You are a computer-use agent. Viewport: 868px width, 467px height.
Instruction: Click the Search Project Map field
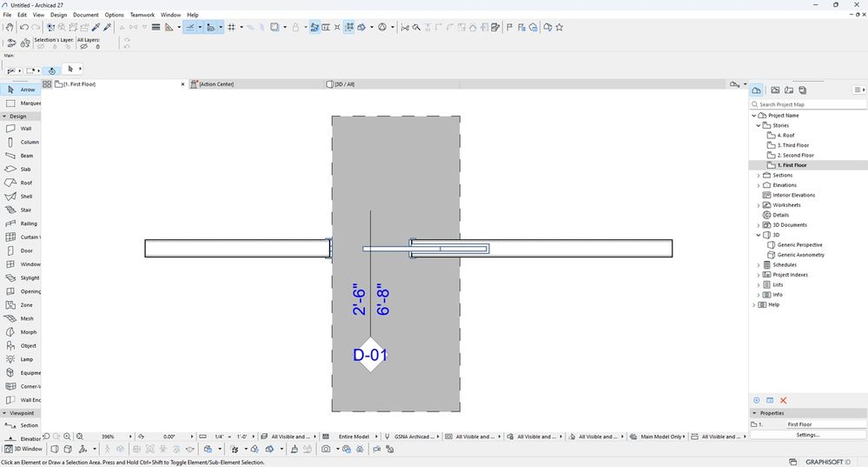808,104
